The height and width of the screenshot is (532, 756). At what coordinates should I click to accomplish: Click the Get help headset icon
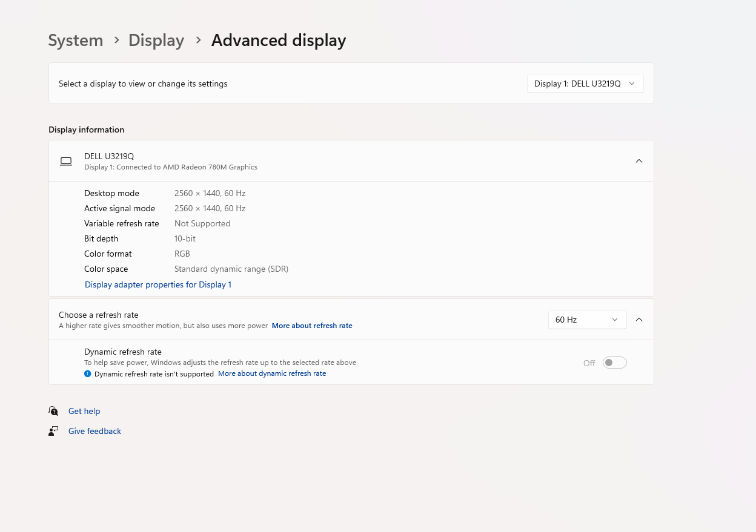pyautogui.click(x=53, y=411)
